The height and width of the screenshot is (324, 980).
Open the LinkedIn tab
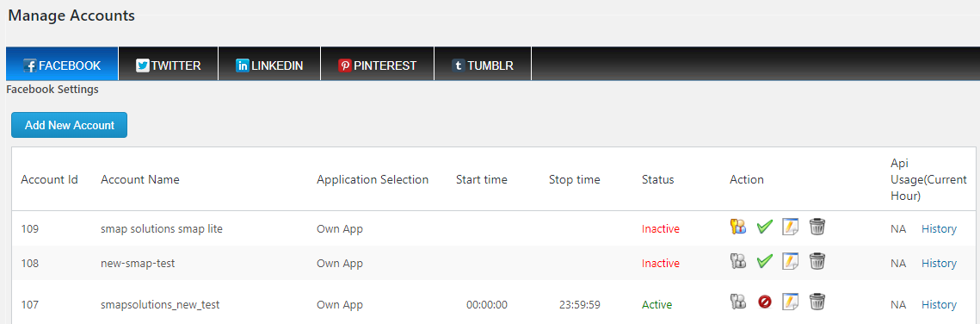pyautogui.click(x=269, y=64)
